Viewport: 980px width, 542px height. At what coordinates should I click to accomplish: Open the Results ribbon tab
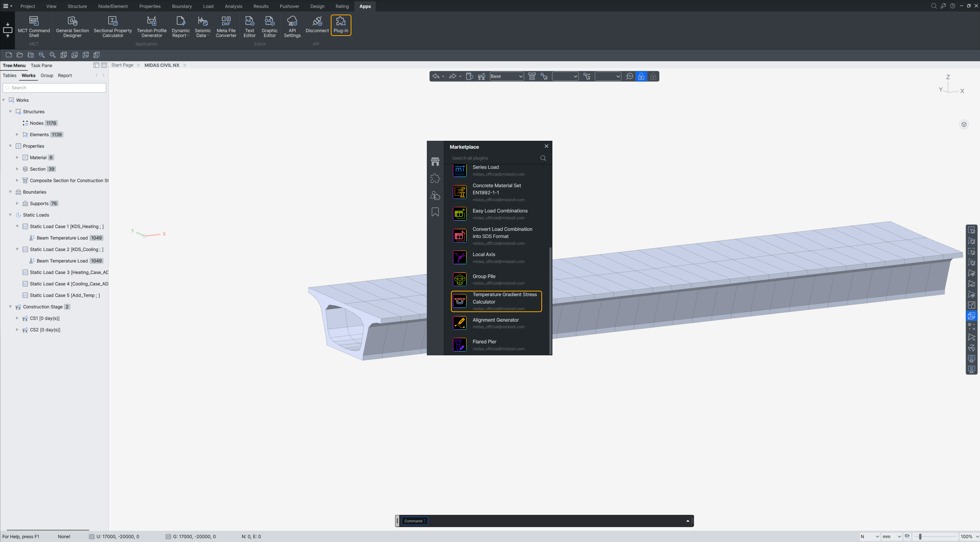[x=261, y=6]
